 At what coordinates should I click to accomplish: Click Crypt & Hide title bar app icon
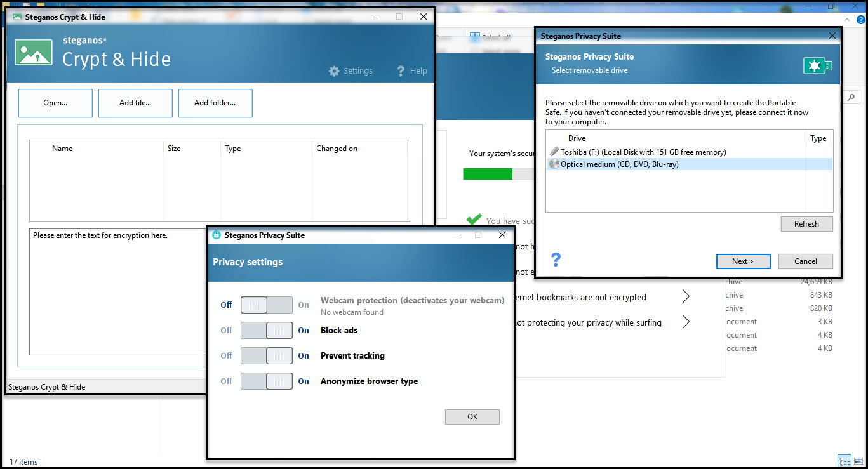click(x=17, y=17)
